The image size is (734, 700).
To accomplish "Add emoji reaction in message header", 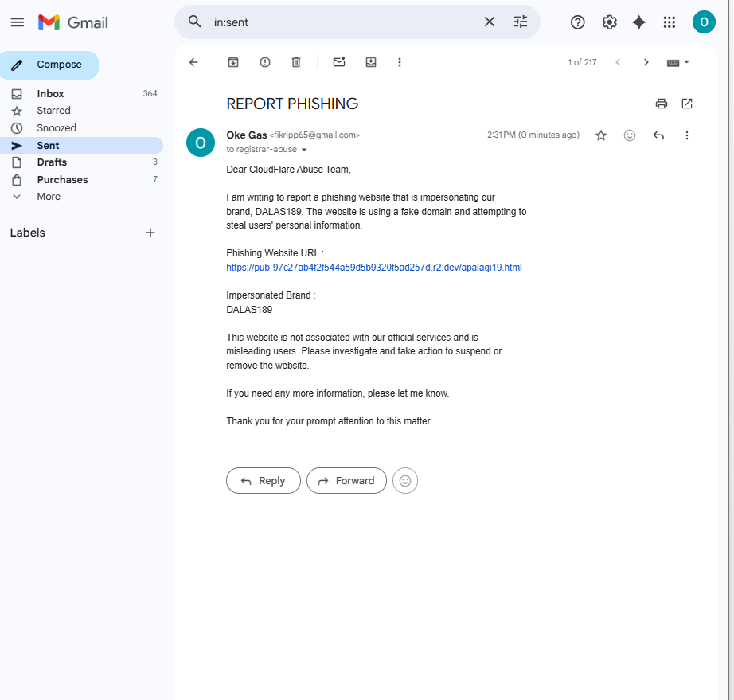I will click(x=630, y=135).
